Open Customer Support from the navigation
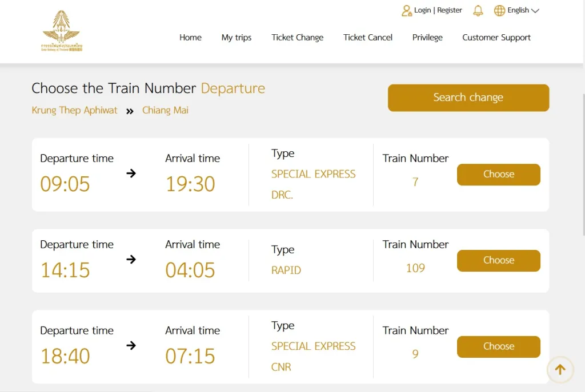 (x=496, y=38)
